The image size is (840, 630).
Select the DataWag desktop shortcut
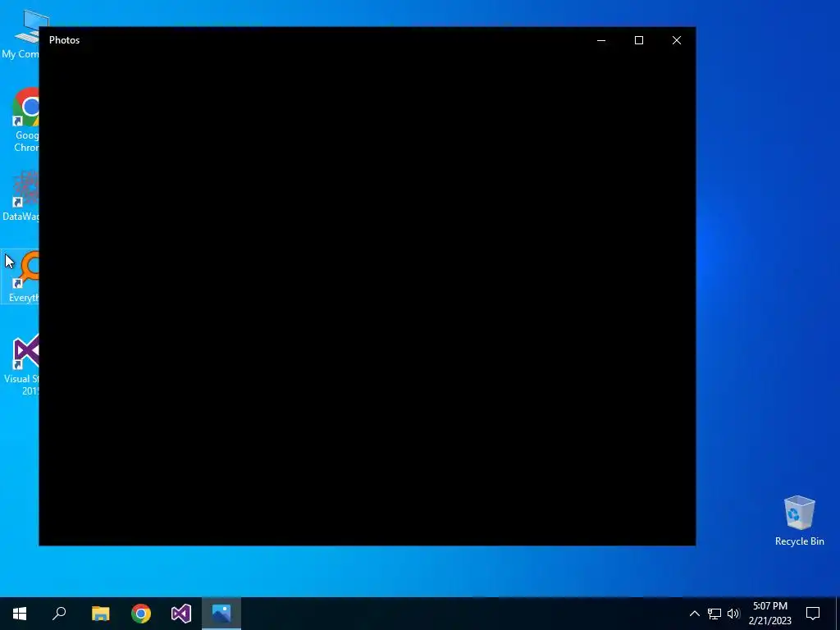click(20, 195)
